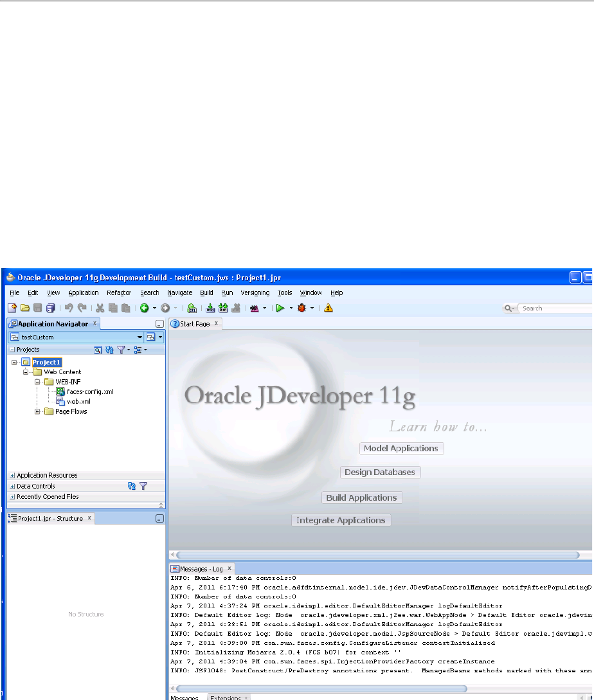Screen dimensions: 594x700
Task: Click the application menu icon beside testCustom
Action: pos(151,337)
